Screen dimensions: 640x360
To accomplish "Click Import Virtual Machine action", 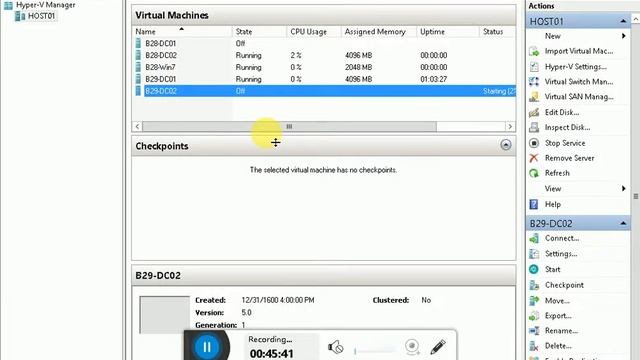I will click(578, 51).
